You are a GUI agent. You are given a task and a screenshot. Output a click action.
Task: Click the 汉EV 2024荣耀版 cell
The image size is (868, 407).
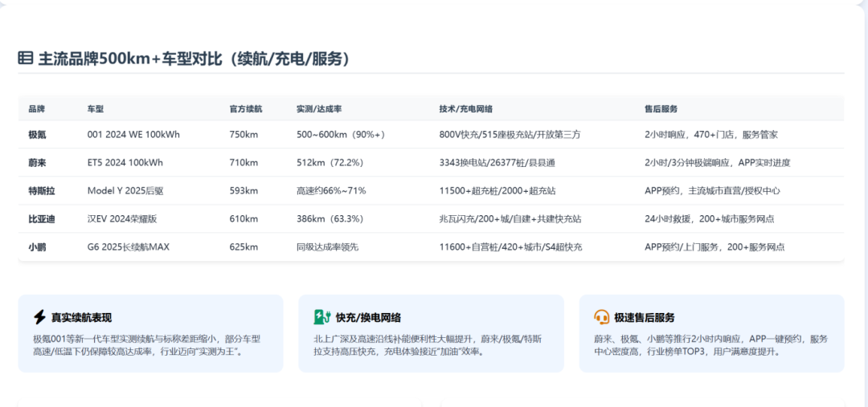click(122, 219)
